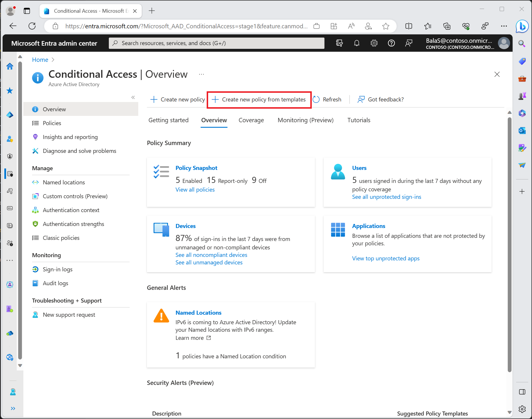This screenshot has width=532, height=419.
Task: Open the shield Protection icon in left rail
Action: pyautogui.click(x=10, y=156)
